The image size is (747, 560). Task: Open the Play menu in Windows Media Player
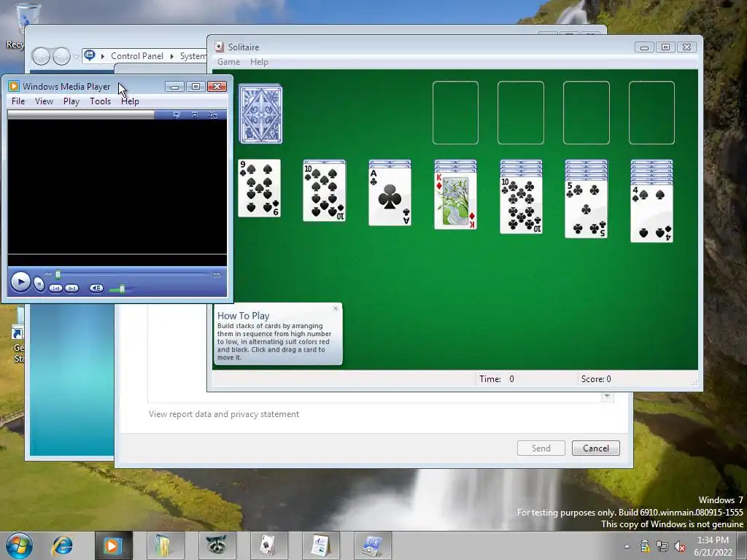[71, 101]
